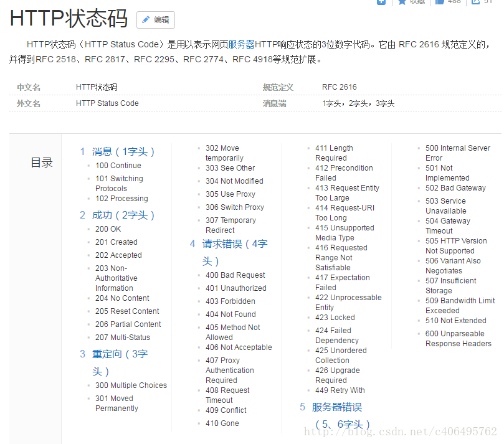Click the star favorite icon at top
The image size is (504, 444).
(402, 2)
